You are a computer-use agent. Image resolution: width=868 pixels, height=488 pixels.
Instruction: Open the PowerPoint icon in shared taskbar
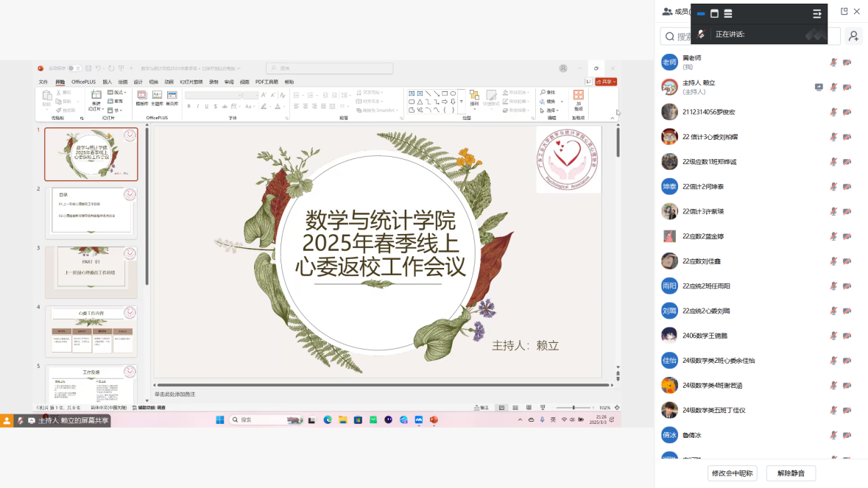pos(434,420)
